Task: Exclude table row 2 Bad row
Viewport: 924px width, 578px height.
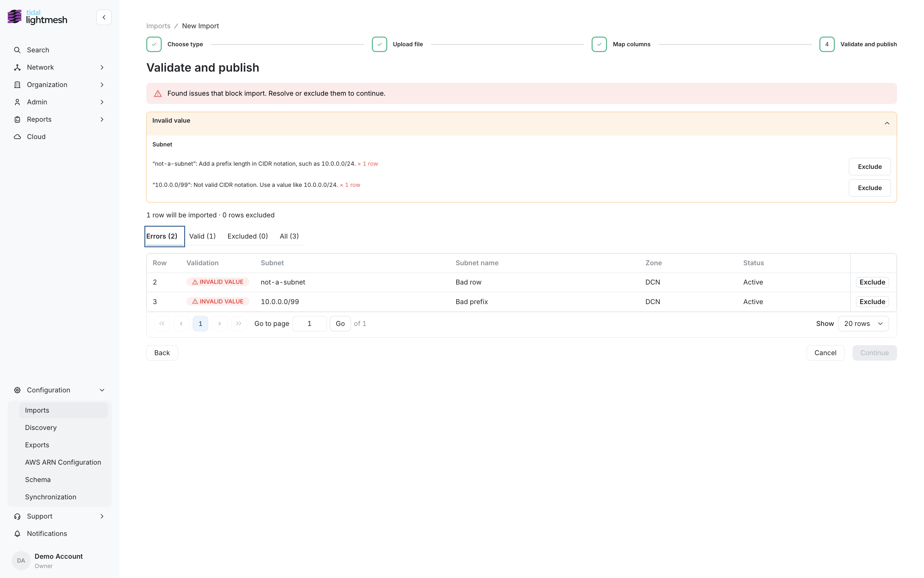Action: tap(872, 282)
